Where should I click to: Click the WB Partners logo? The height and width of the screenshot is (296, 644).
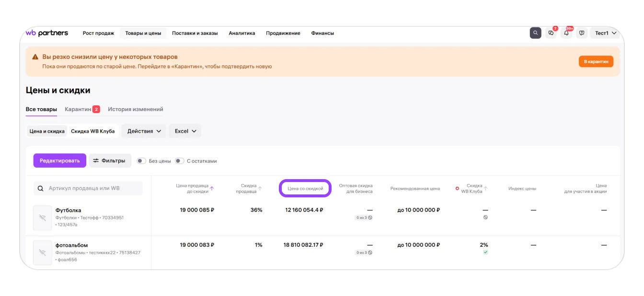(x=47, y=33)
